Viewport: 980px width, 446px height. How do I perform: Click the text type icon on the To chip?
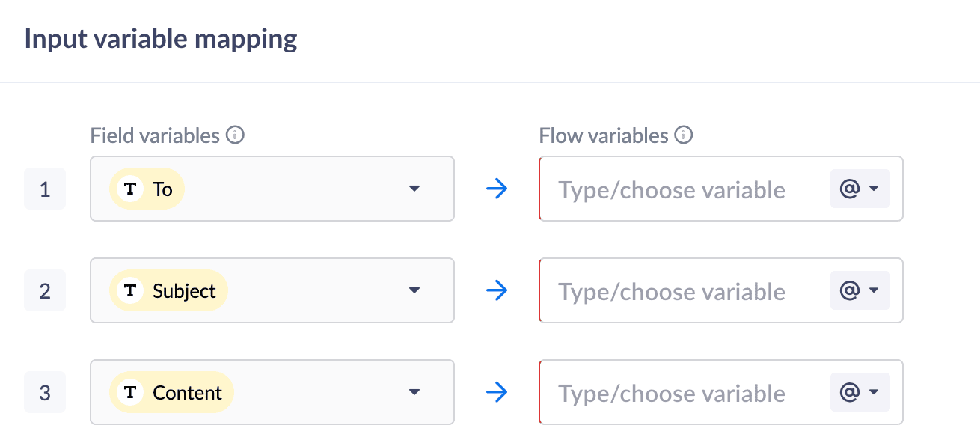pyautogui.click(x=131, y=189)
